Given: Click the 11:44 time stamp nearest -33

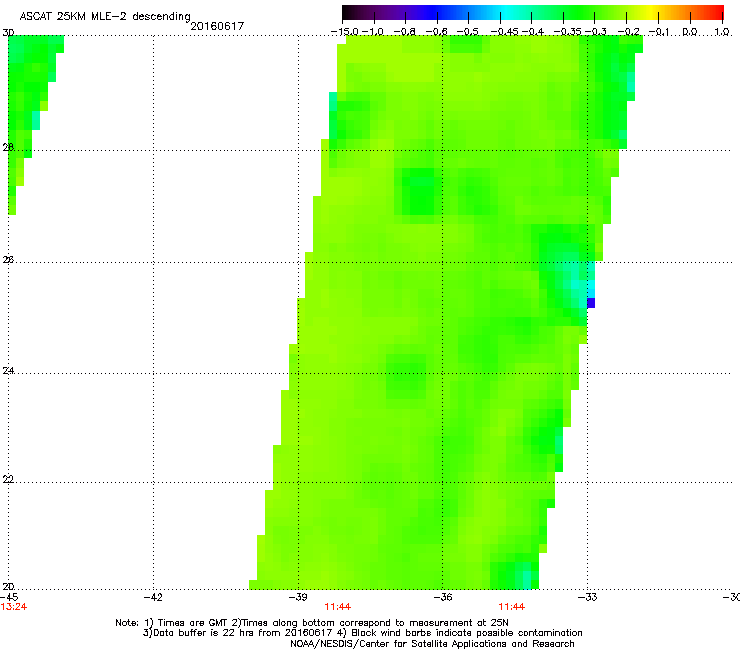Looking at the screenshot, I should coord(512,607).
